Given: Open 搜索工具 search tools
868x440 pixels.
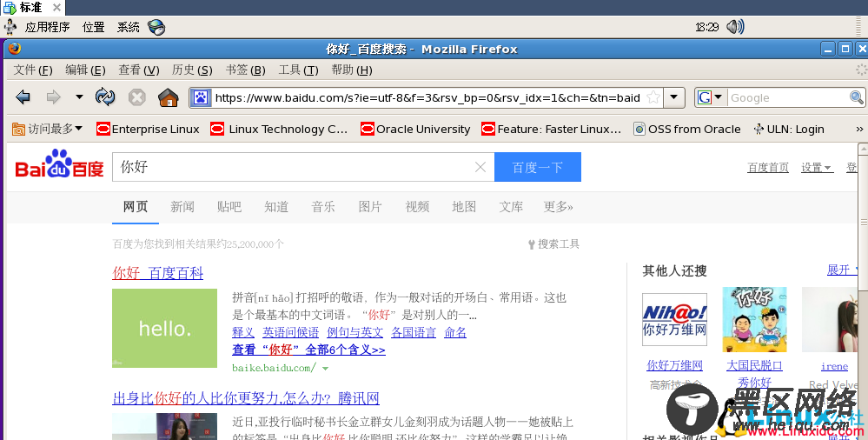Looking at the screenshot, I should tap(553, 243).
